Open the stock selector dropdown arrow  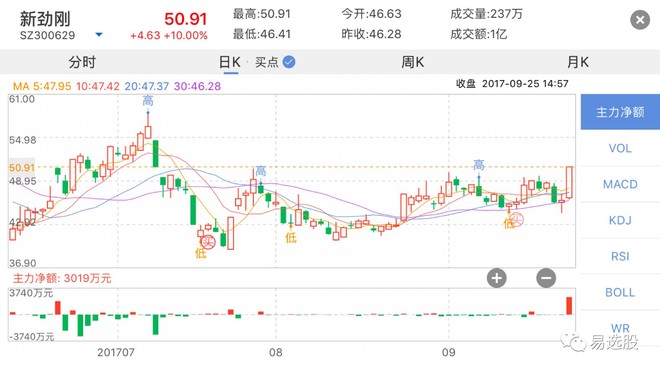[x=99, y=35]
